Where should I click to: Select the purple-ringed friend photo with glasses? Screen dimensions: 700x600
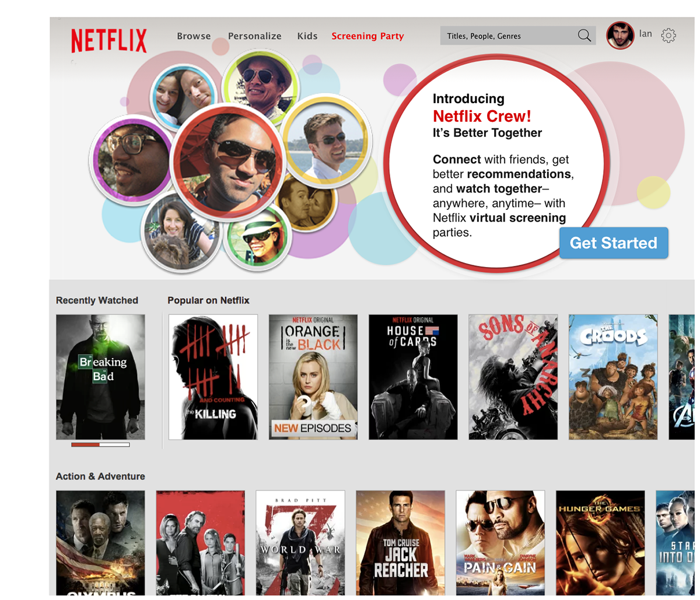point(134,159)
